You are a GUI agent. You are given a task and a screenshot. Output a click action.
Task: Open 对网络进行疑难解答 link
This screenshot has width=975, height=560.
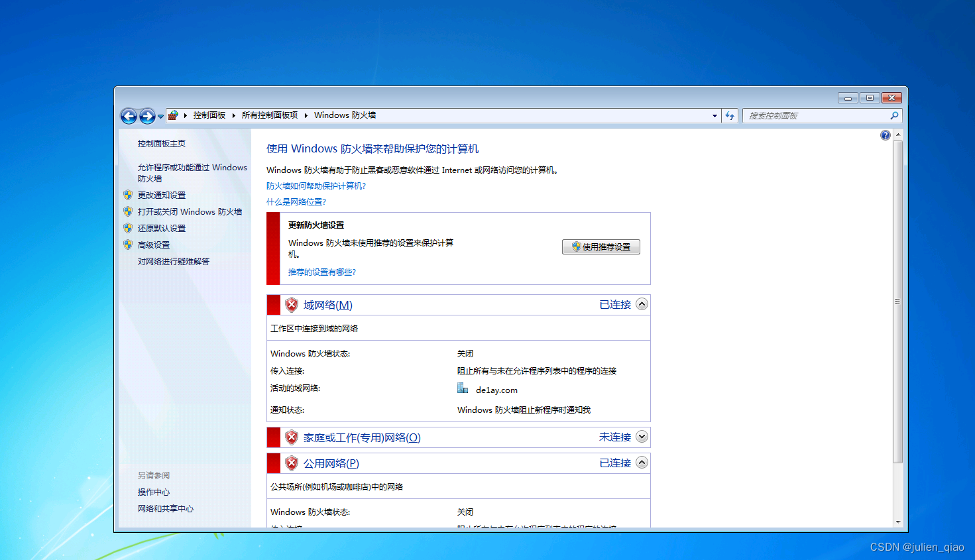coord(174,262)
